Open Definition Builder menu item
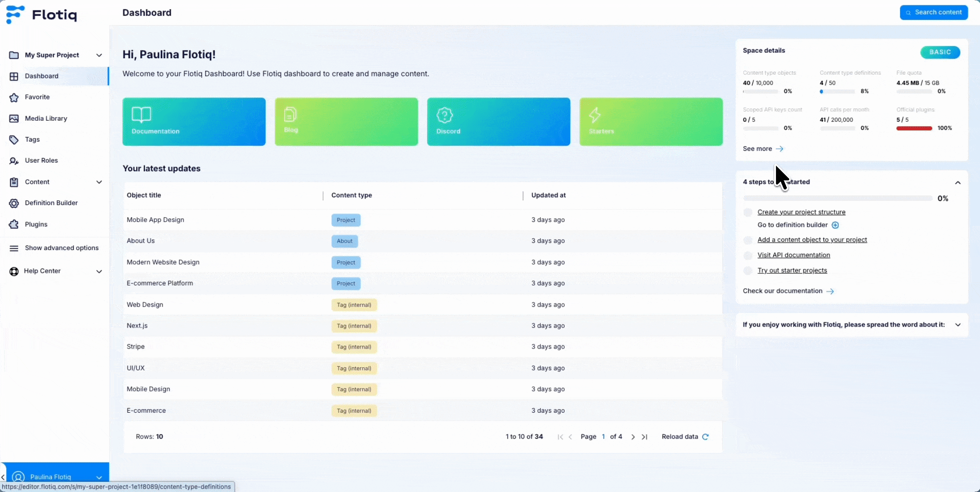The height and width of the screenshot is (492, 980). point(51,203)
